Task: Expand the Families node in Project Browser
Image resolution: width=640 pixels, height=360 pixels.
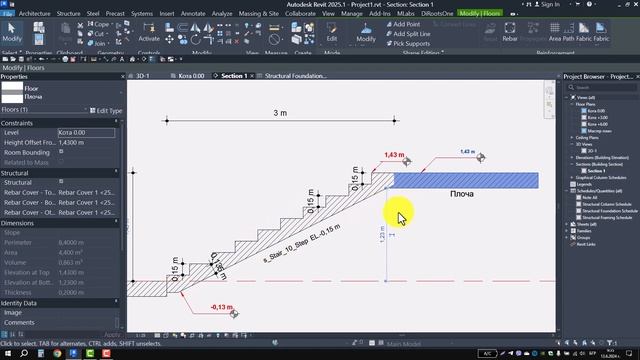Action: pos(567,231)
